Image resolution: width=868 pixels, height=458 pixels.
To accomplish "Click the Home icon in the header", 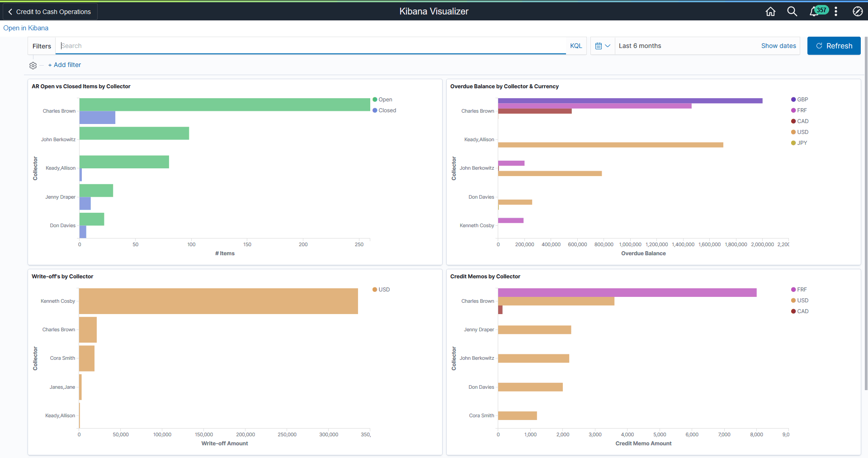I will pyautogui.click(x=770, y=11).
